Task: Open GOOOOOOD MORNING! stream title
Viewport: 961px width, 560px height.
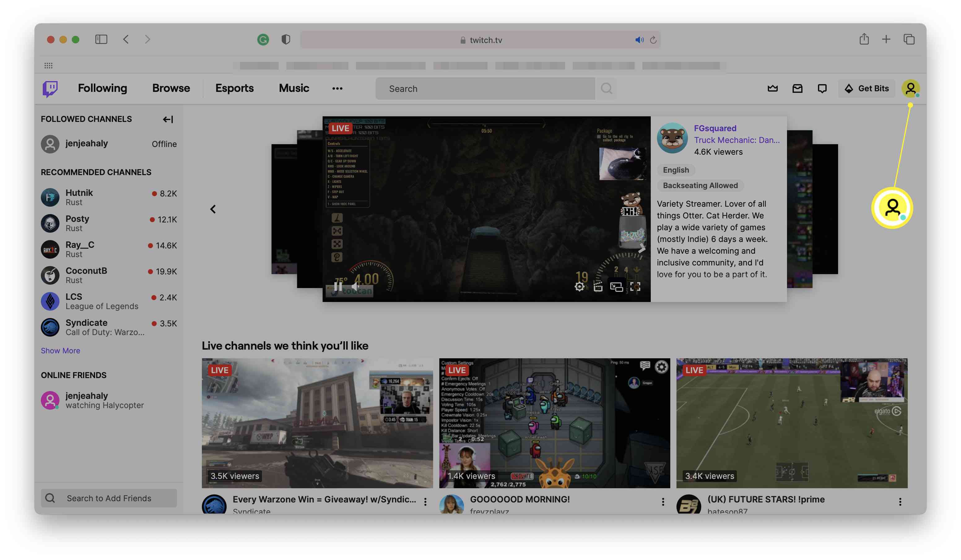Action: click(520, 499)
